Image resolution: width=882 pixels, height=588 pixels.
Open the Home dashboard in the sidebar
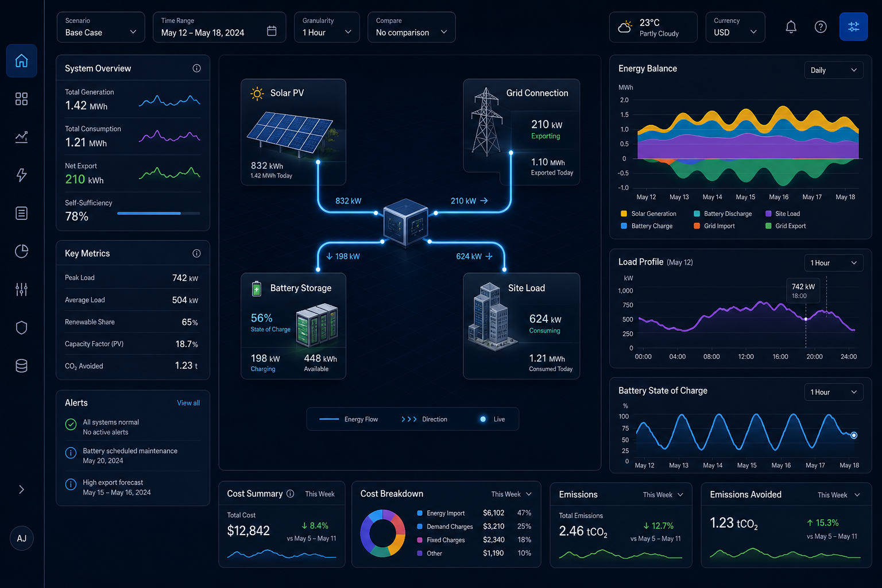tap(21, 61)
